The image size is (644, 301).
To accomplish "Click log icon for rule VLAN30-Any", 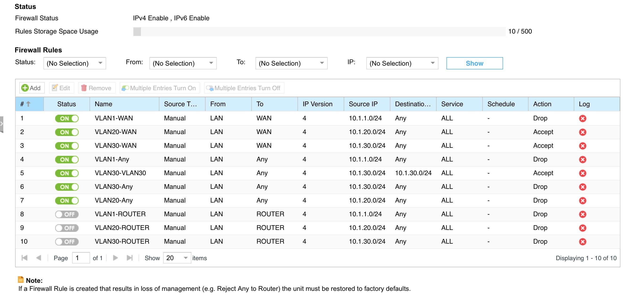I will 582,187.
